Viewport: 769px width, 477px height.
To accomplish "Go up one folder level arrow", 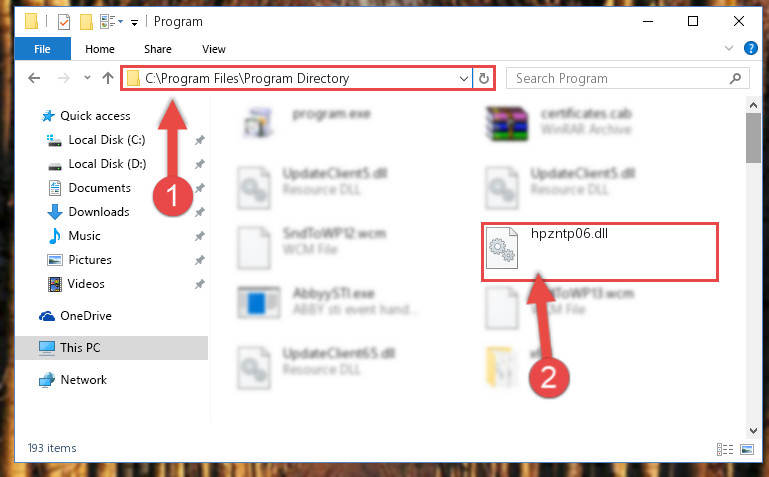I will click(108, 78).
